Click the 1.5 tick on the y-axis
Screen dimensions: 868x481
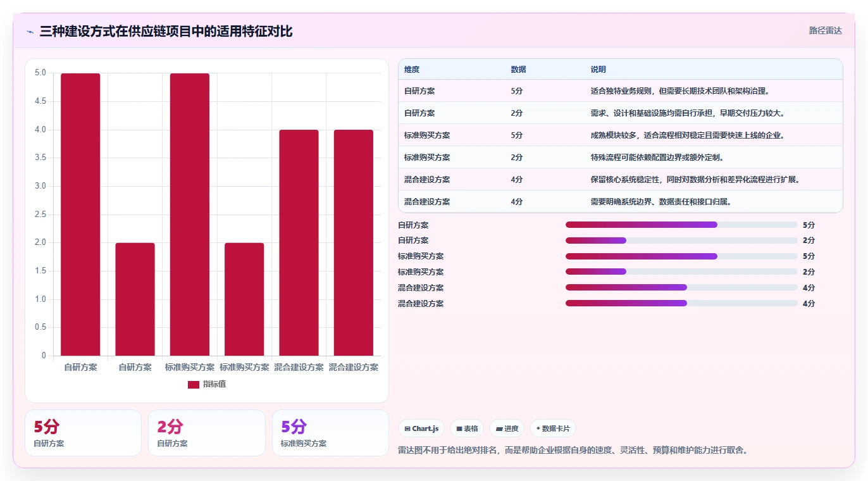(40, 271)
